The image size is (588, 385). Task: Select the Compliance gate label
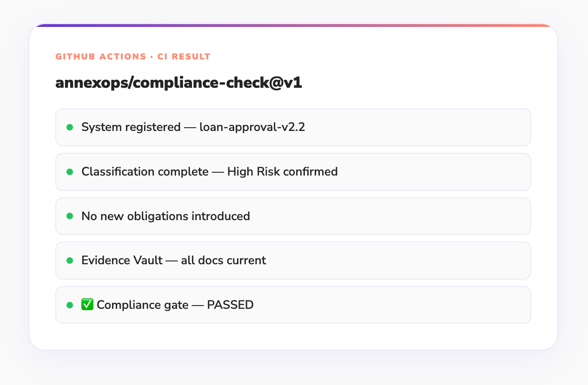143,305
